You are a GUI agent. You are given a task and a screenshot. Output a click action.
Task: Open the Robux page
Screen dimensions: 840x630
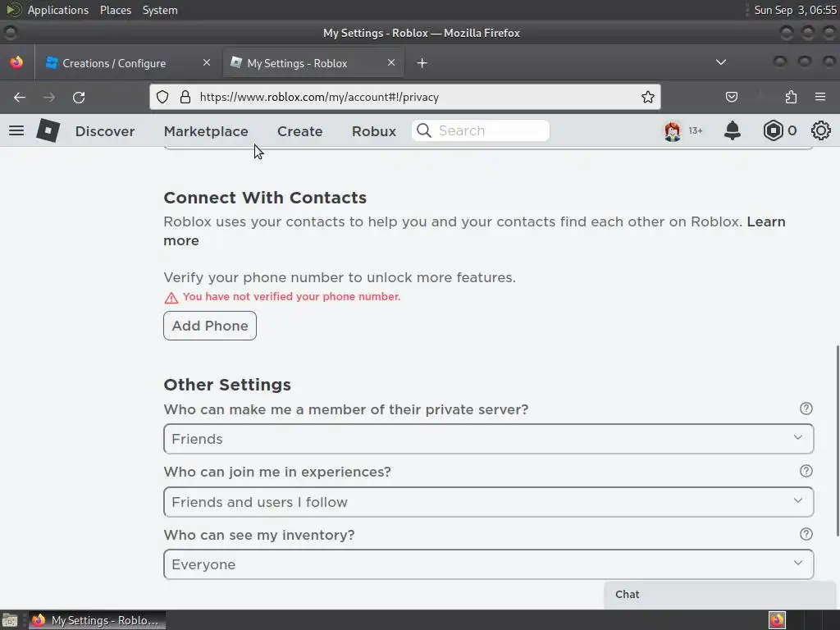point(374,131)
